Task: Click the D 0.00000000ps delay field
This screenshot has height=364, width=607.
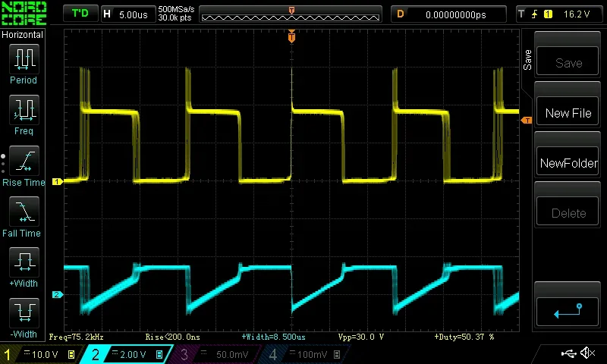Action: (448, 14)
